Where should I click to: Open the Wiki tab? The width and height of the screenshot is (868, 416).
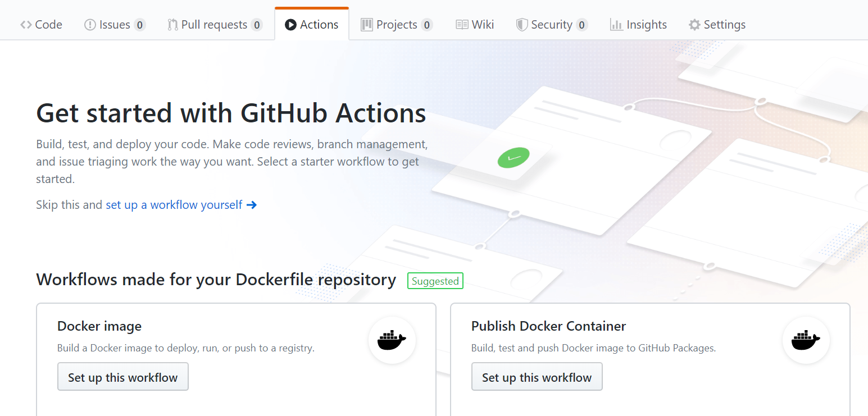(x=475, y=25)
